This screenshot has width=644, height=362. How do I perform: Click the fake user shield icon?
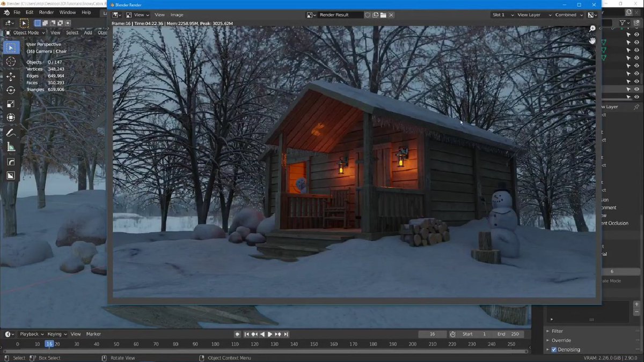coord(368,15)
